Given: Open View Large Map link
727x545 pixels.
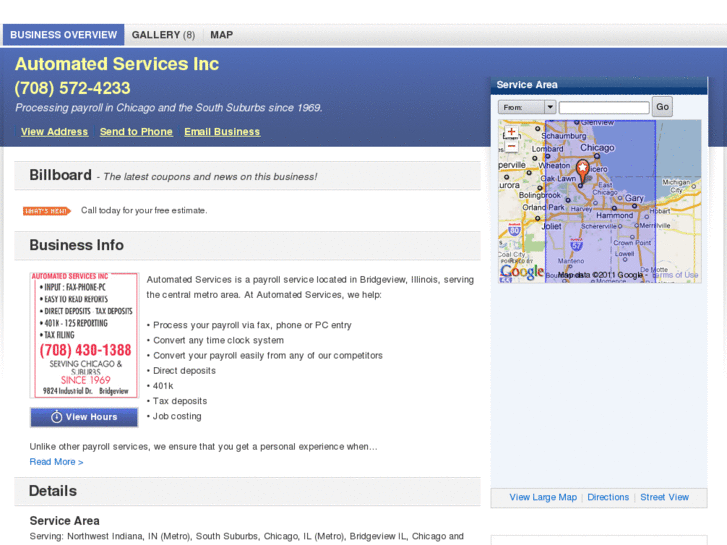Looking at the screenshot, I should point(543,497).
